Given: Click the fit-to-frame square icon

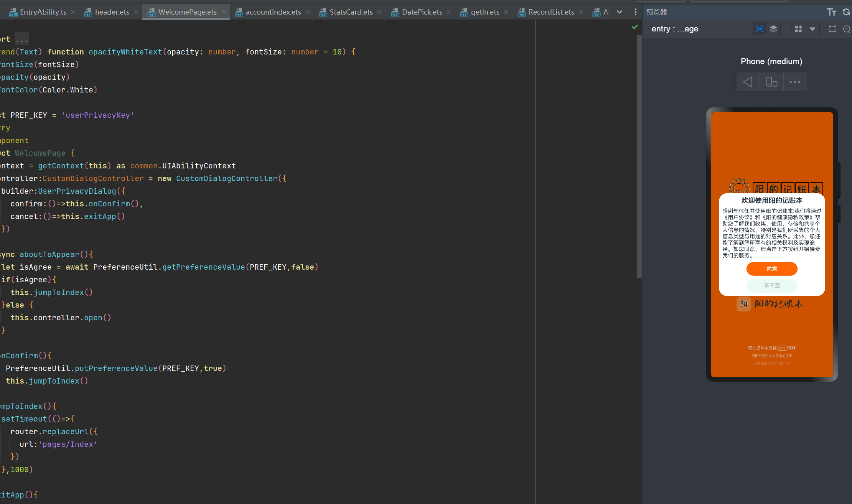Looking at the screenshot, I should pos(832,29).
